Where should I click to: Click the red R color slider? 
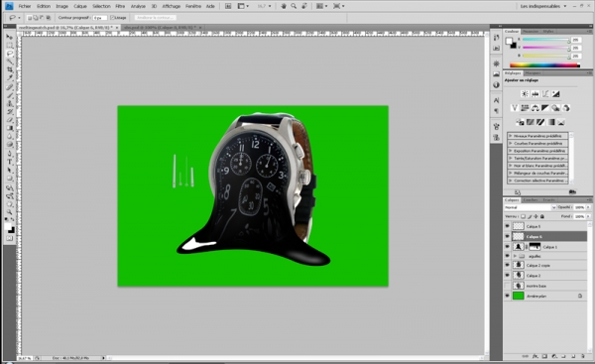coord(545,40)
